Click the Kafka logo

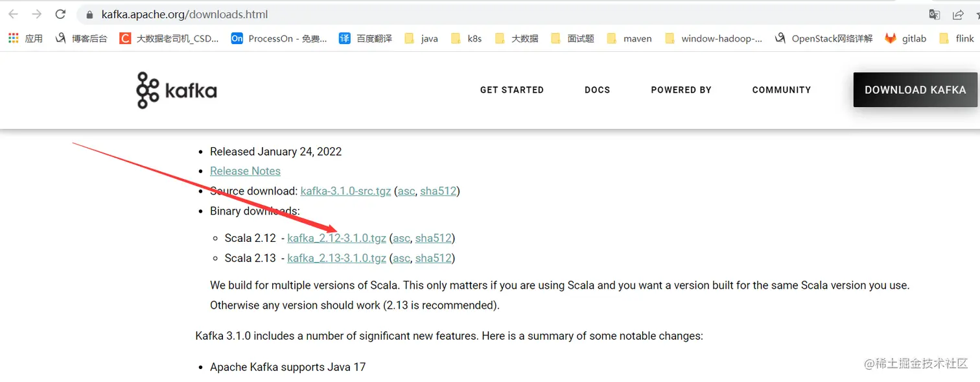coord(176,90)
